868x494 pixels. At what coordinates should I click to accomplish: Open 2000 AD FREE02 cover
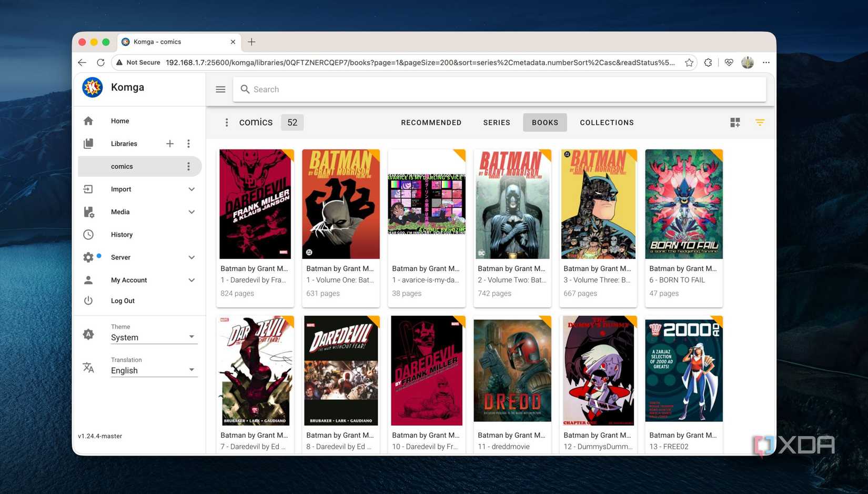click(x=684, y=370)
